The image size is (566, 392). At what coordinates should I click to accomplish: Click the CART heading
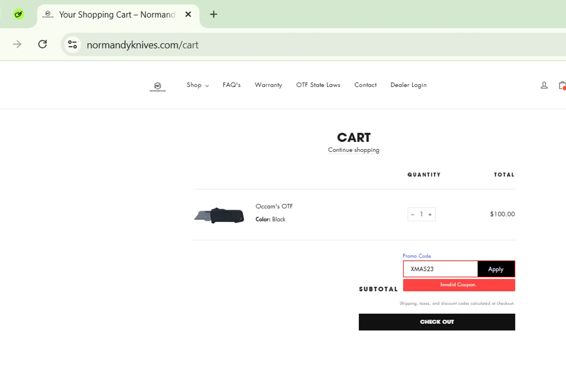354,138
